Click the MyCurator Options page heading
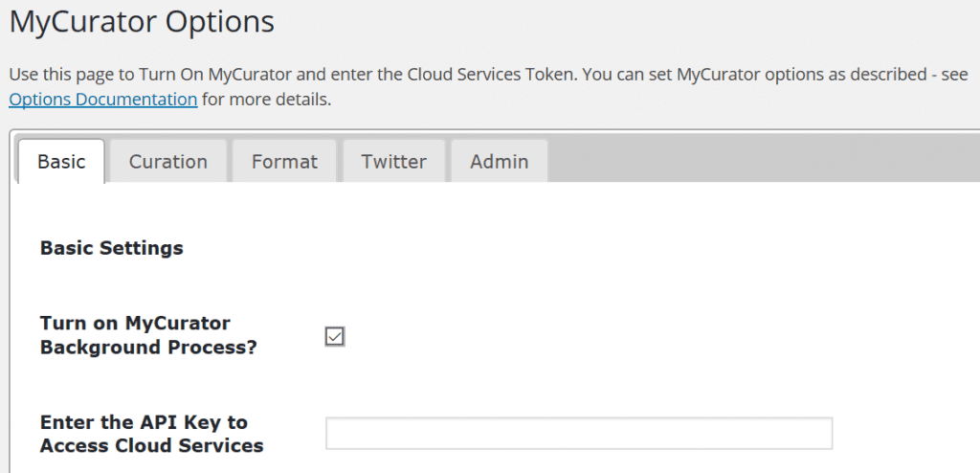This screenshot has width=980, height=473. (x=142, y=21)
